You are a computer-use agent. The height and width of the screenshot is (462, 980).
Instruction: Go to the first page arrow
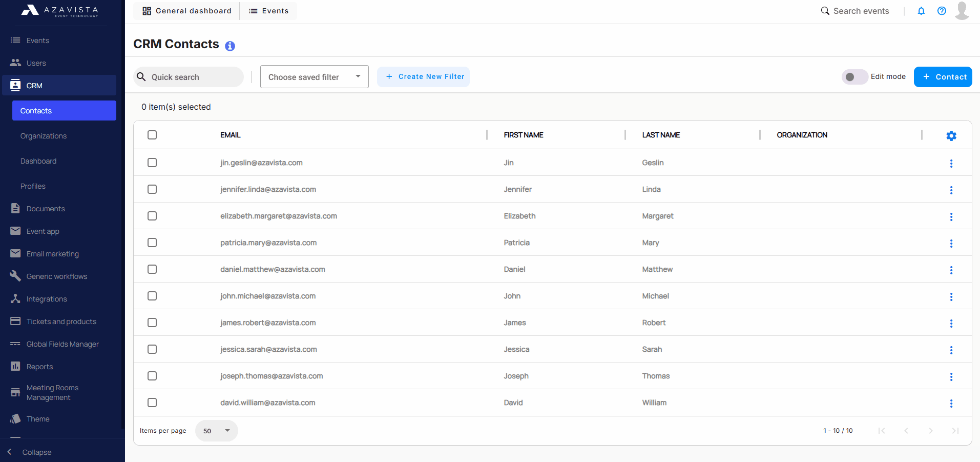click(882, 431)
